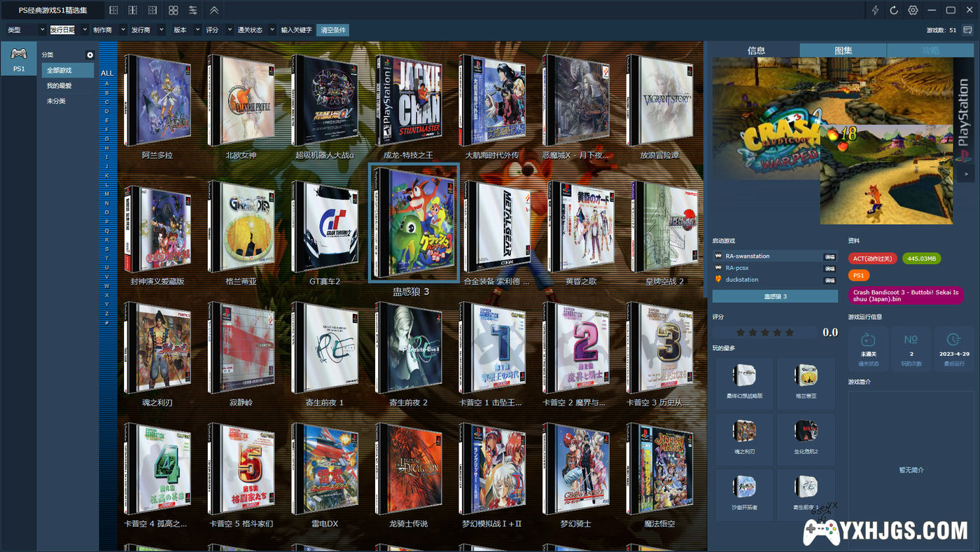This screenshot has height=552, width=980.
Task: Expand the 制作商 filter dropdown
Action: pos(109,30)
